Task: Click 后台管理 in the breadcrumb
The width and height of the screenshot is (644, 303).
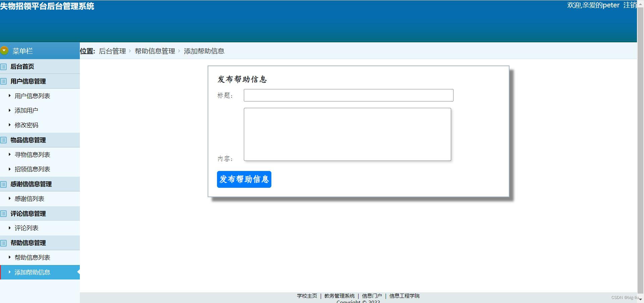Action: [x=112, y=51]
